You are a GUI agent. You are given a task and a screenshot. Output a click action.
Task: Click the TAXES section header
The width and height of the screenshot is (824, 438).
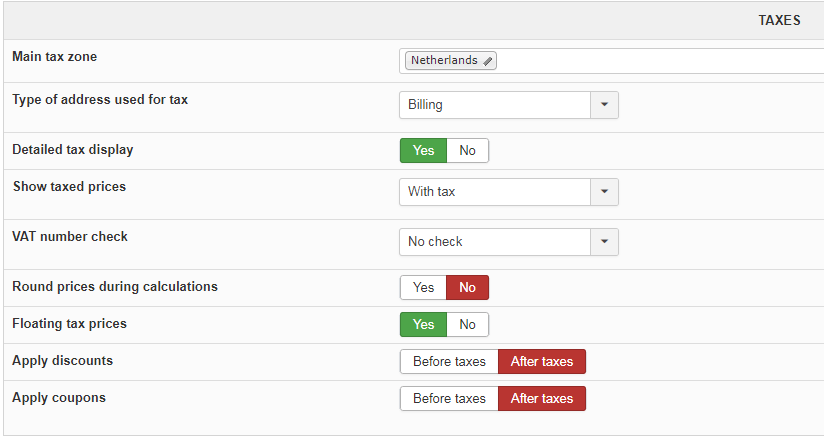coord(779,21)
